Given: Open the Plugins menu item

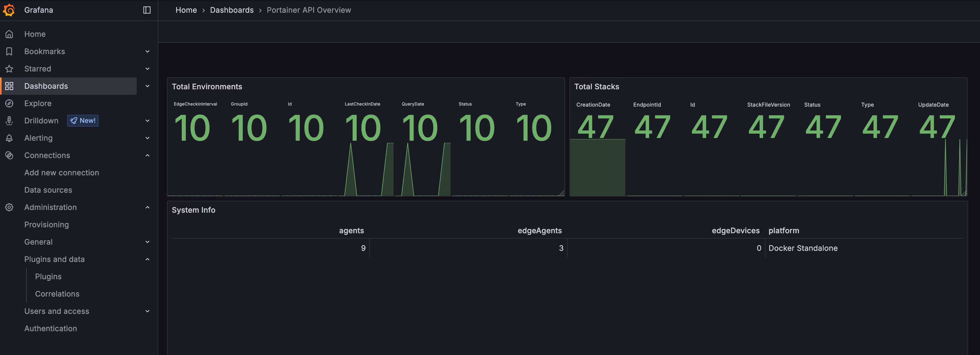Looking at the screenshot, I should 48,277.
